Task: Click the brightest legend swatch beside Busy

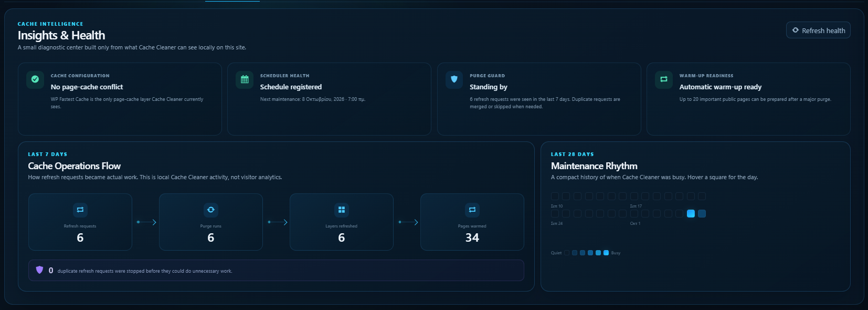Action: (x=606, y=253)
